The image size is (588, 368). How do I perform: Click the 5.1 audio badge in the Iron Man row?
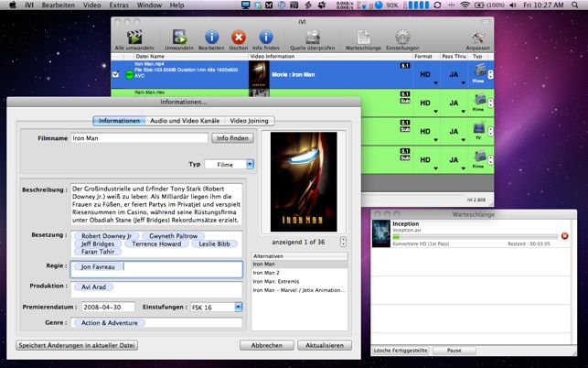coord(404,66)
